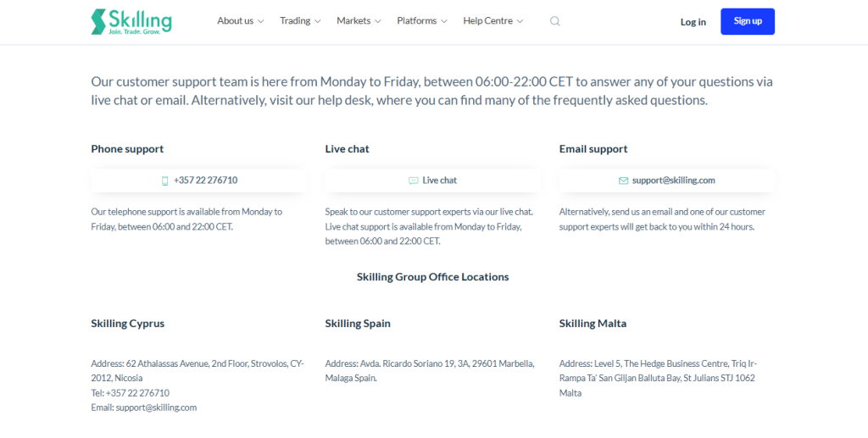The width and height of the screenshot is (868, 438).
Task: Call phone support number +357 22 276710
Action: (x=205, y=180)
